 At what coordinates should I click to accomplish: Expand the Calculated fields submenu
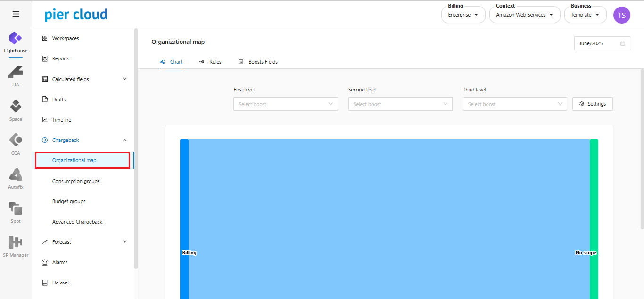[124, 79]
